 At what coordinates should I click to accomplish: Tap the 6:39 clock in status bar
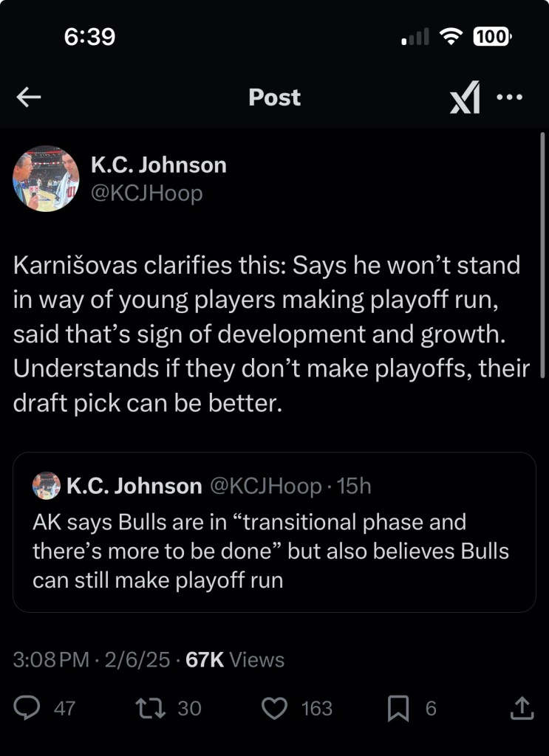click(x=89, y=37)
